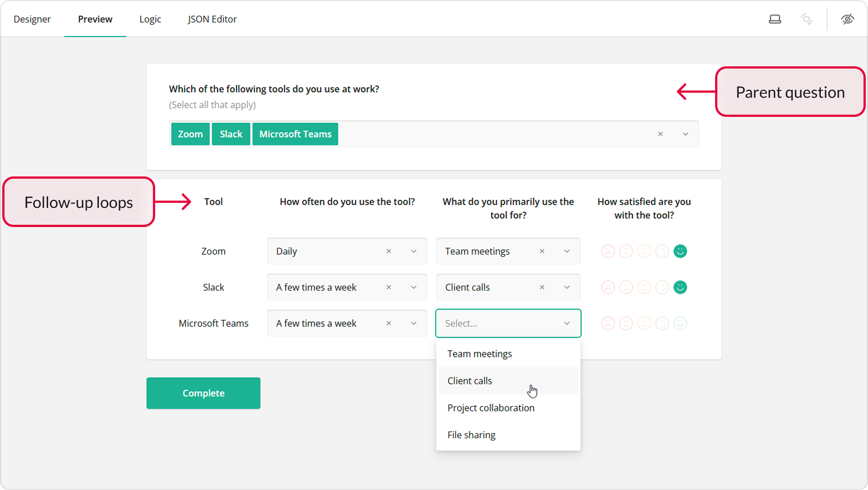Open Slack usage frequency dropdown
The image size is (868, 490).
(414, 287)
